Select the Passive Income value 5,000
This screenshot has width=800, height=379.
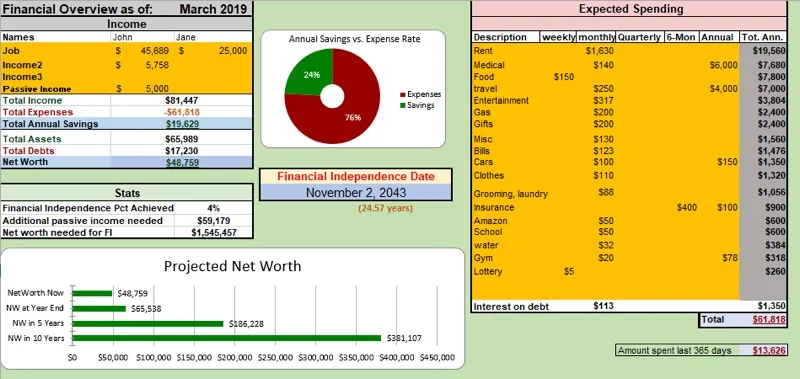158,88
